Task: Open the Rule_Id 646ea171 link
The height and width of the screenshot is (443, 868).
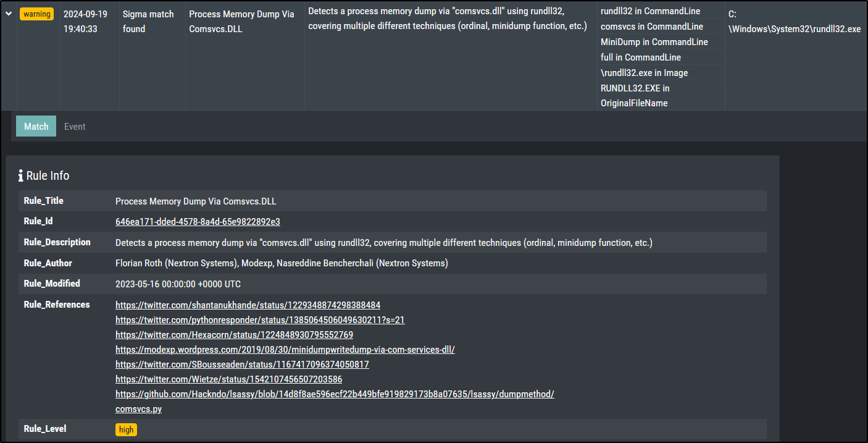Action: pyautogui.click(x=198, y=222)
